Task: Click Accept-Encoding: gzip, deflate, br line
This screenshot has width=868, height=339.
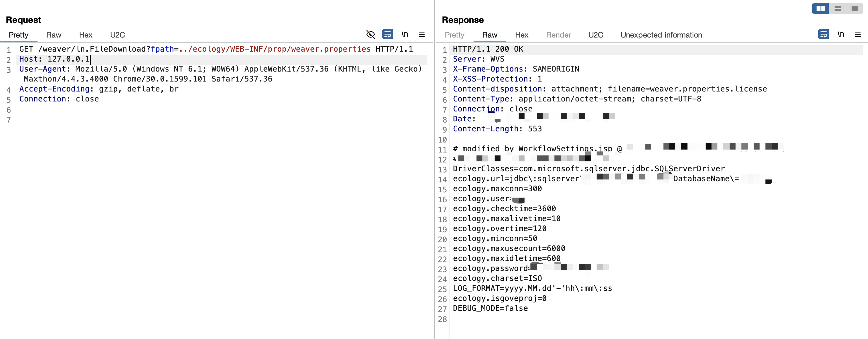Action: [99, 89]
